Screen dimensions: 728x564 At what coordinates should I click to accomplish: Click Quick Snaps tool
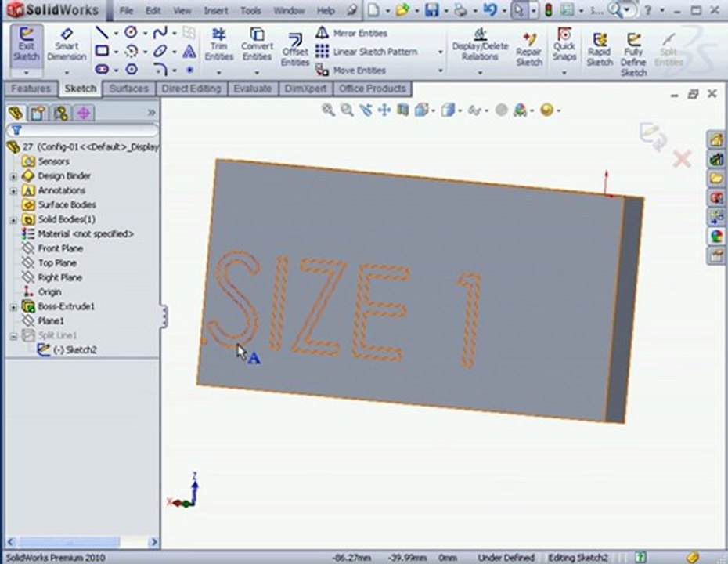point(564,45)
